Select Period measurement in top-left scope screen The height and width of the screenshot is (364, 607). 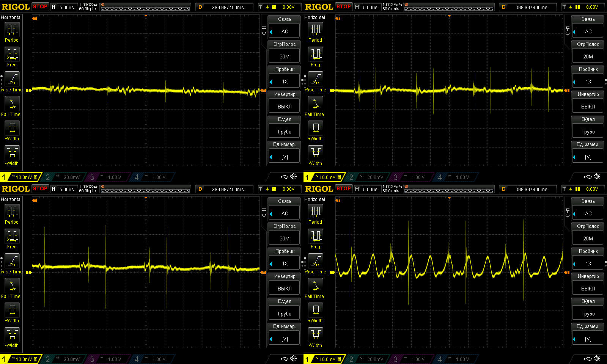point(12,32)
